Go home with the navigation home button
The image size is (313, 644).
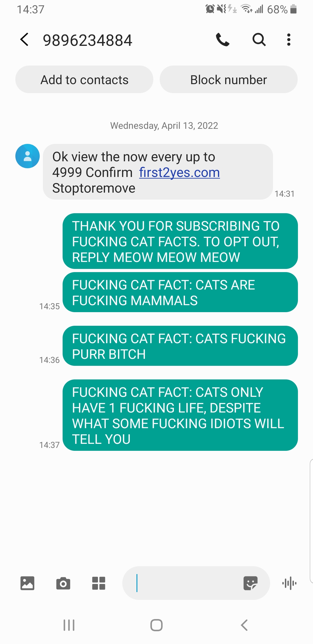point(156,625)
